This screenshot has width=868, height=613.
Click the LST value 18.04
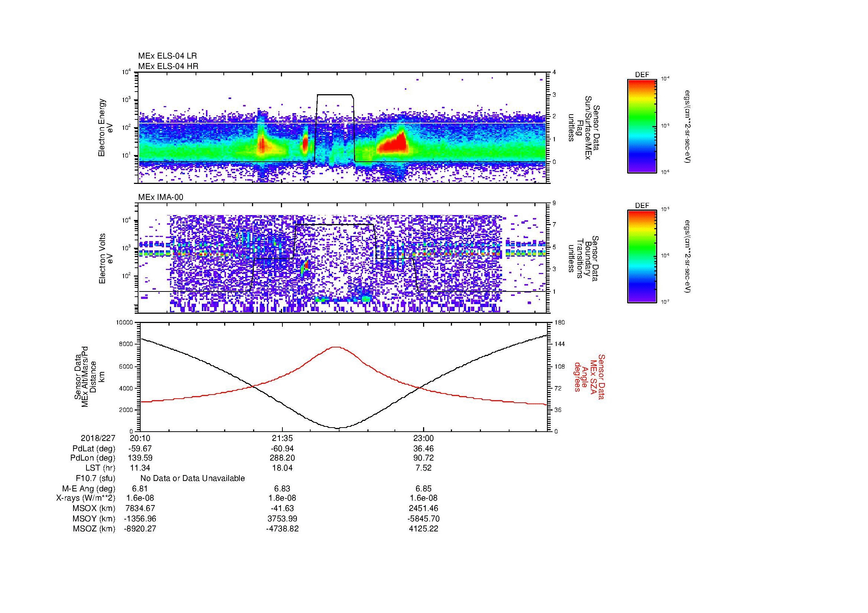point(282,468)
